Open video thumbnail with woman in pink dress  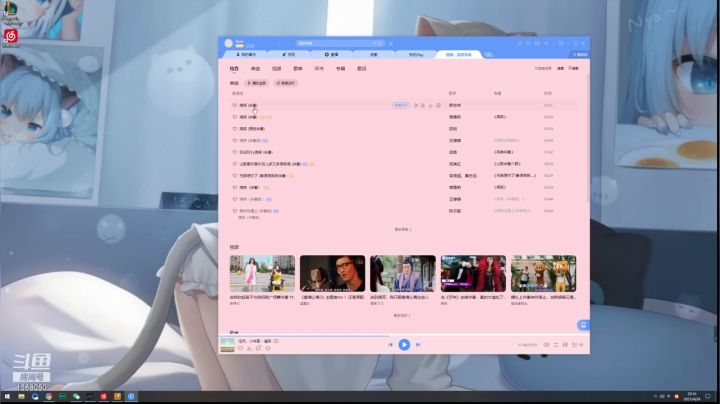(262, 274)
